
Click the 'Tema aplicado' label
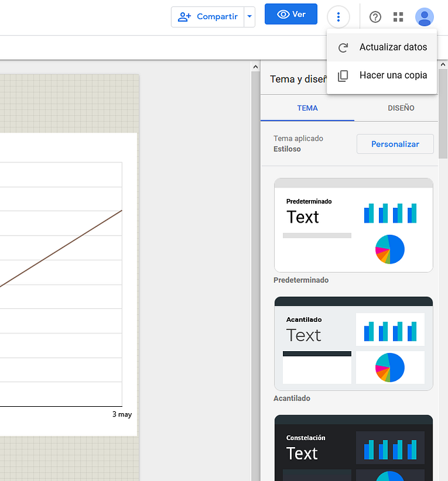coord(298,138)
